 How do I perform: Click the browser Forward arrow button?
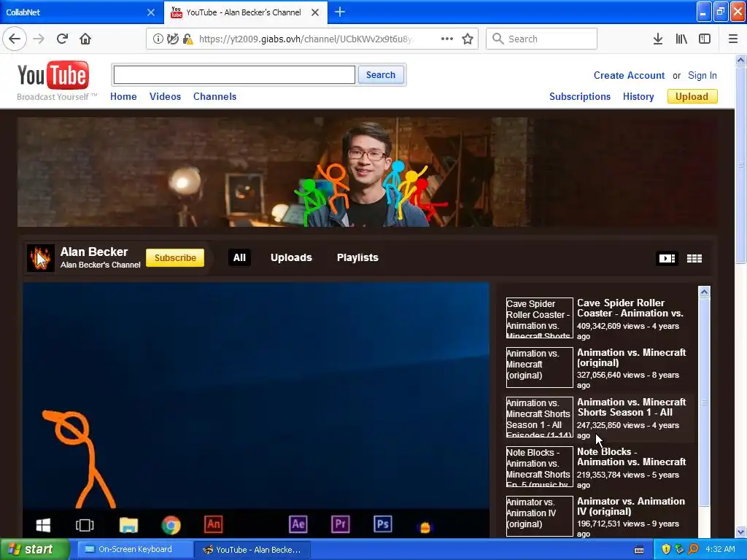39,39
